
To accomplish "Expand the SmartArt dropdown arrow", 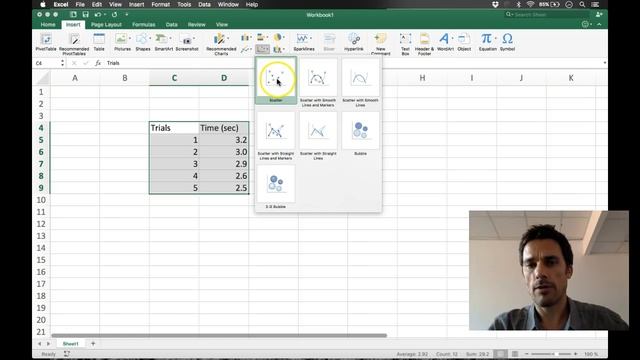I will click(x=170, y=38).
